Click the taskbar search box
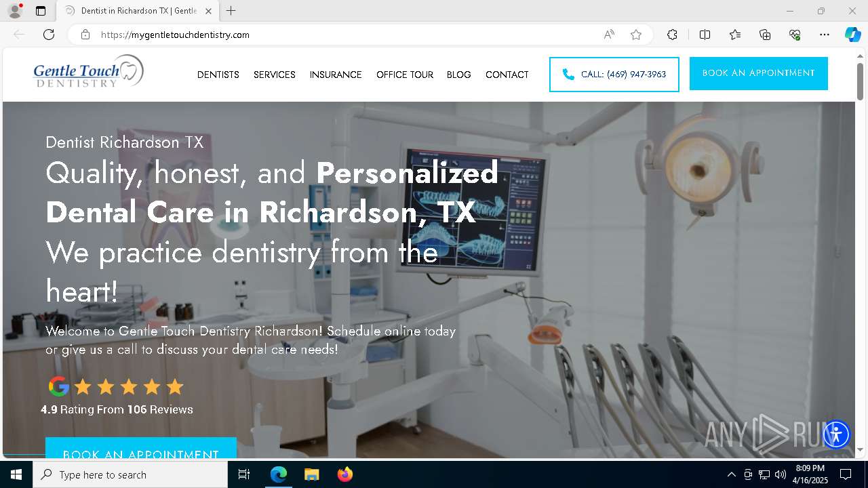The width and height of the screenshot is (868, 488). (x=130, y=474)
